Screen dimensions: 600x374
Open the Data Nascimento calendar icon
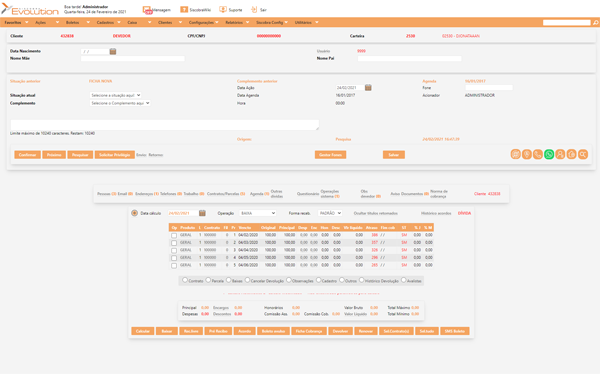coord(112,51)
